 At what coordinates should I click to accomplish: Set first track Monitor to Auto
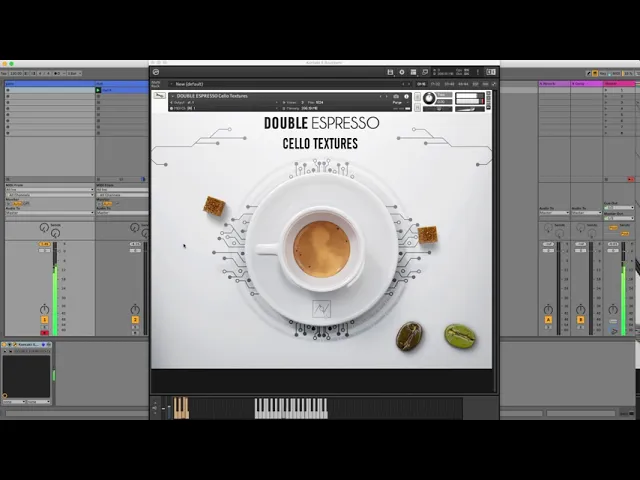click(18, 203)
